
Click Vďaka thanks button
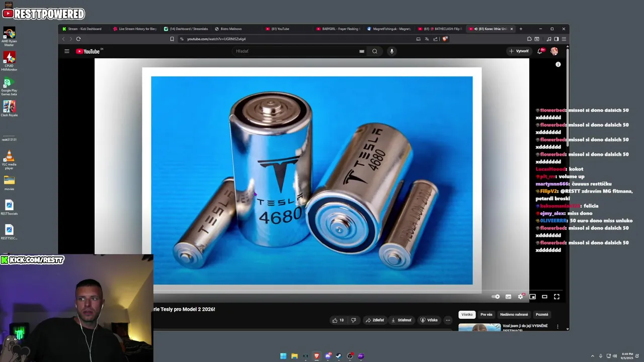point(429,320)
